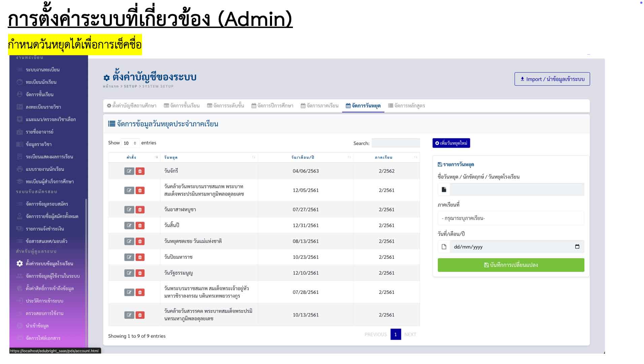
Task: Go to pagination page 1
Action: tap(396, 334)
